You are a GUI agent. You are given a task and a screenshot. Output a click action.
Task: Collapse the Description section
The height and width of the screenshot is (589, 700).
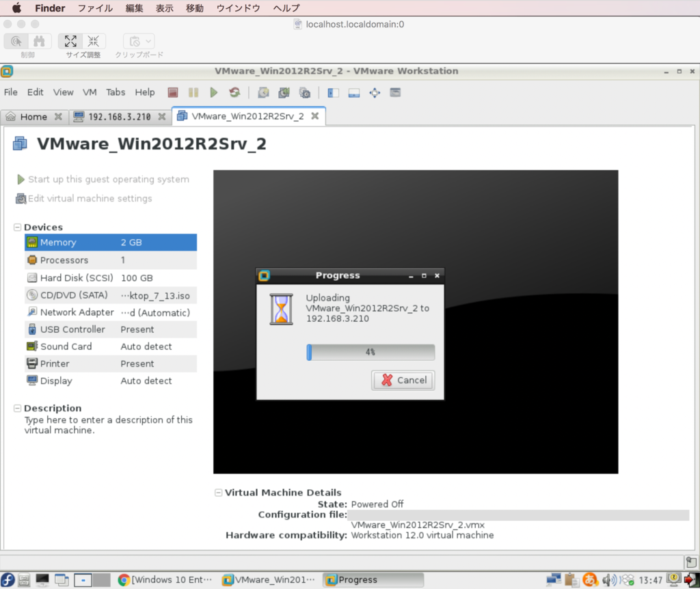[17, 409]
